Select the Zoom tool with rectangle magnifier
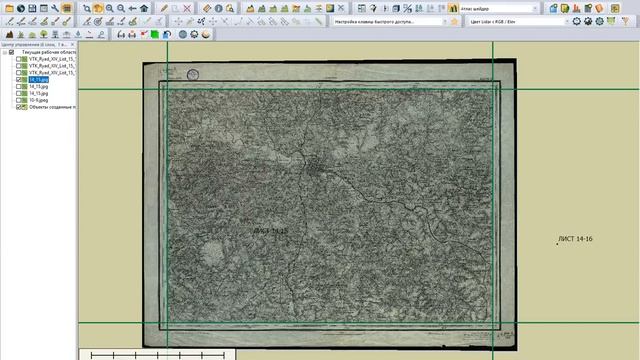Image resolution: width=640 pixels, height=360 pixels. click(x=87, y=8)
